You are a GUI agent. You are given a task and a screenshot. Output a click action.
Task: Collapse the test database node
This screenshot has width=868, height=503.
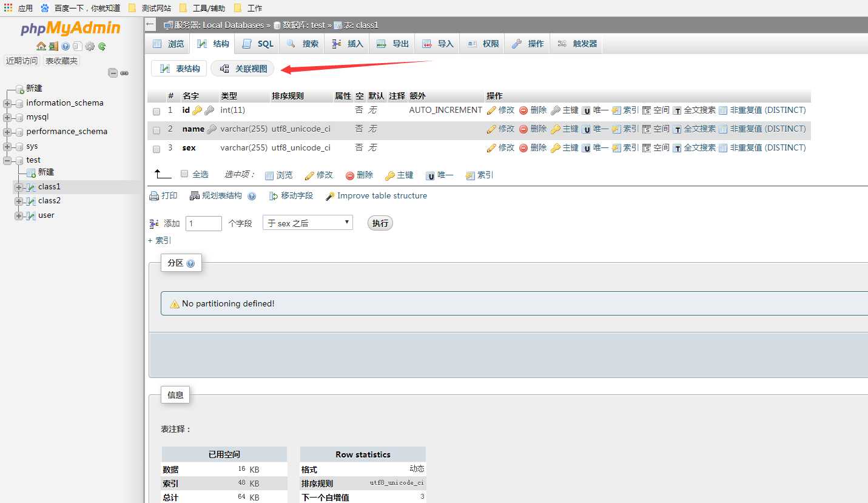point(7,160)
